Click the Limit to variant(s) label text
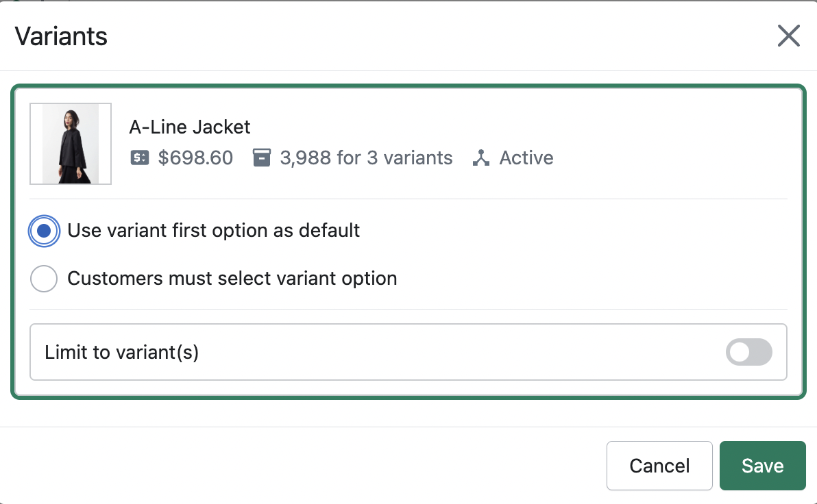The height and width of the screenshot is (504, 817). [121, 352]
